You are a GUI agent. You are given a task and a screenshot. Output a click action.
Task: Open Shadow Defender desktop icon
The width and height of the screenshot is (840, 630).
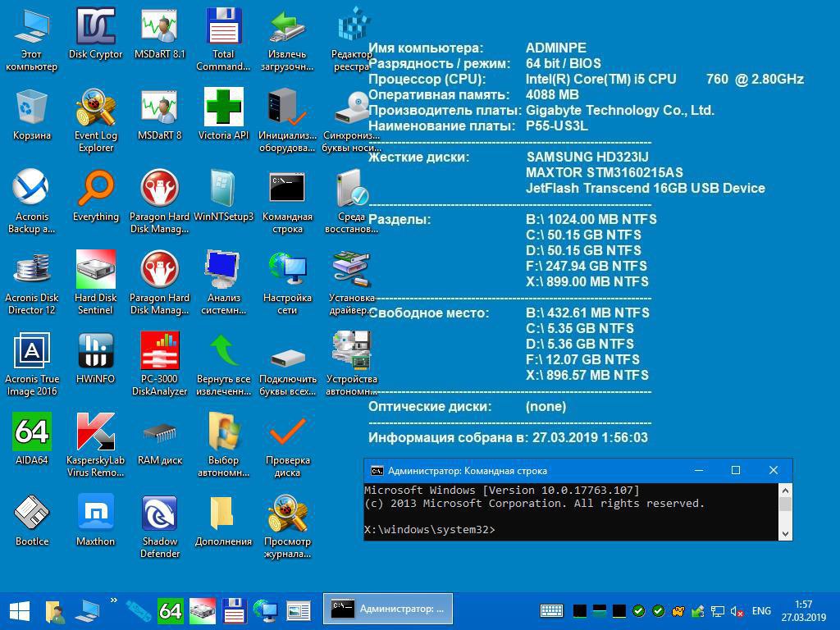[x=160, y=526]
